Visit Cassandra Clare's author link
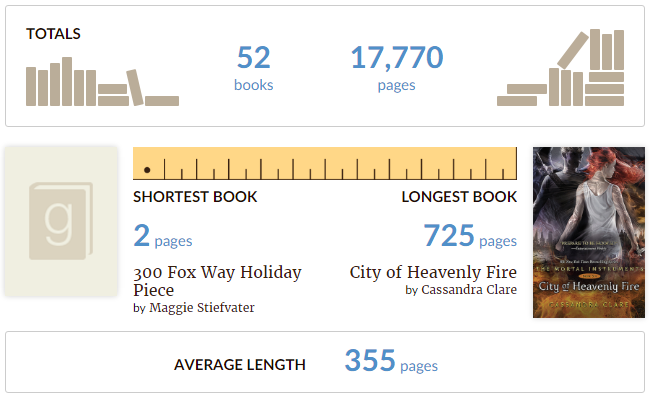650x398 pixels. pyautogui.click(x=469, y=289)
